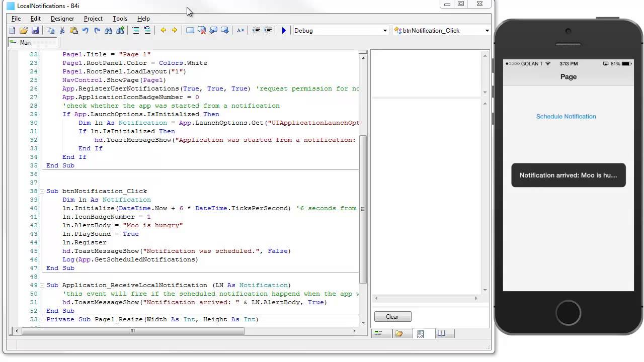
Task: Collapse the btnNotification_Click sub code block
Action: (x=42, y=192)
